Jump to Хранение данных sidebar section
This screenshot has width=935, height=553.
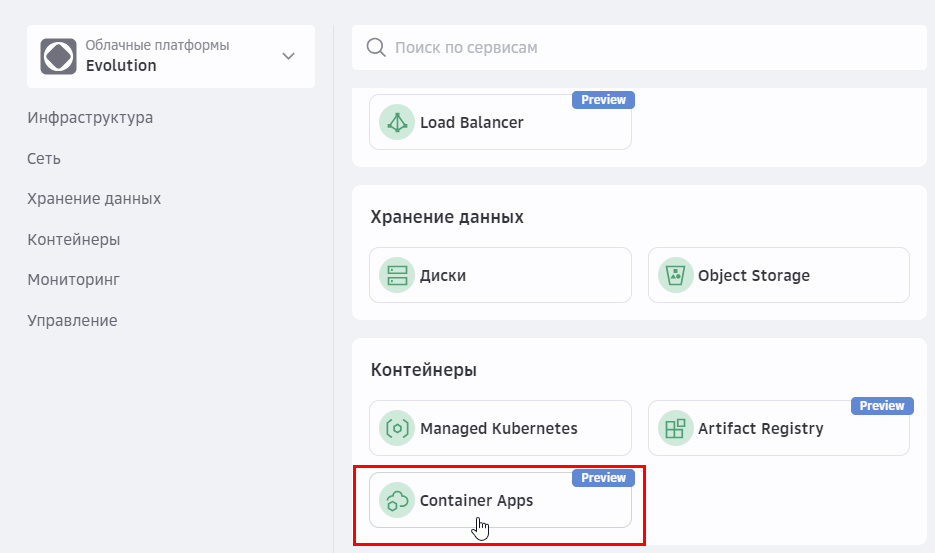pyautogui.click(x=94, y=198)
